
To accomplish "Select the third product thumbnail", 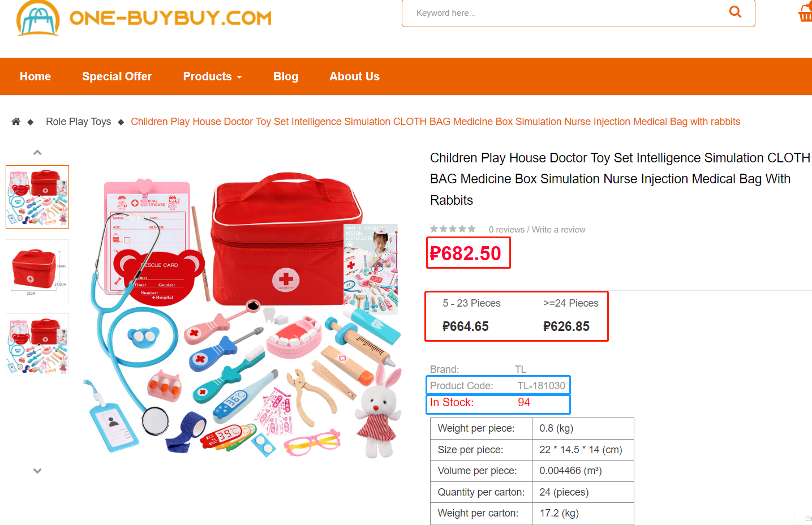I will (x=37, y=345).
